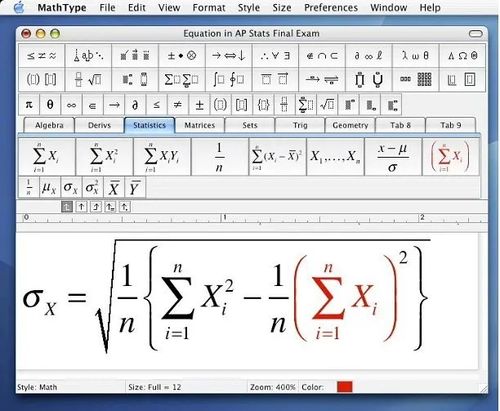
Task: Open the labeled arrow templates palette
Action: [x=322, y=79]
